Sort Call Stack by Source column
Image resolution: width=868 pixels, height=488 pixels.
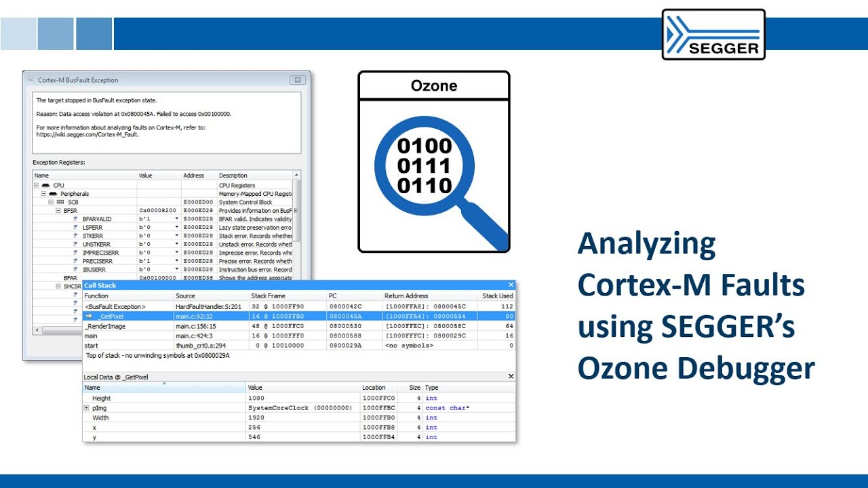click(211, 296)
